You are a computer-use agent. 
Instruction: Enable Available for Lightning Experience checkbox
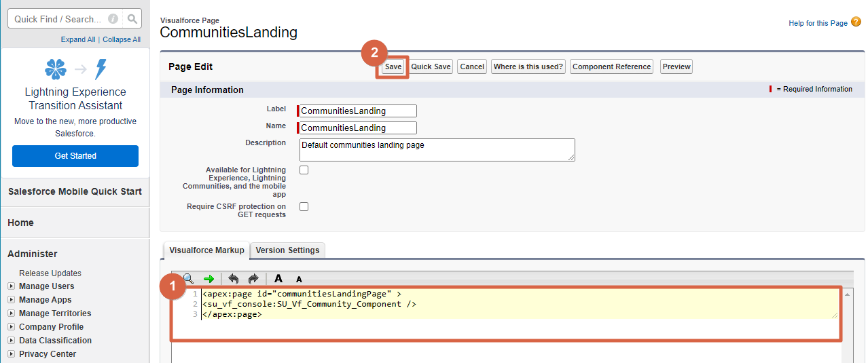[304, 170]
